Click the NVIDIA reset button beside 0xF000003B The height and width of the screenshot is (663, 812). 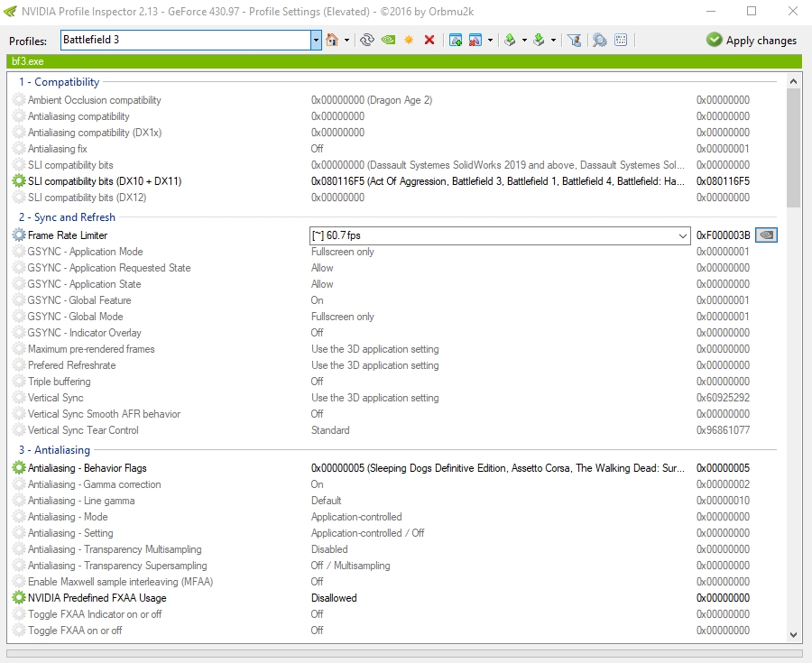766,235
